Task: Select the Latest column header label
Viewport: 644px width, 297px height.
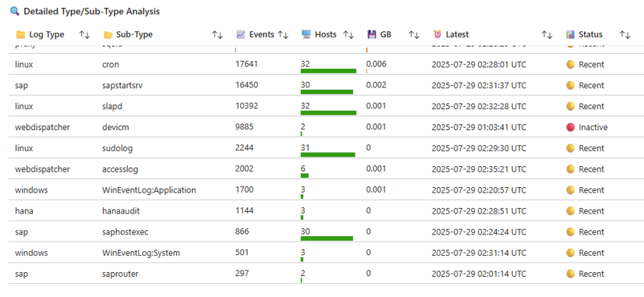Action: click(x=457, y=34)
